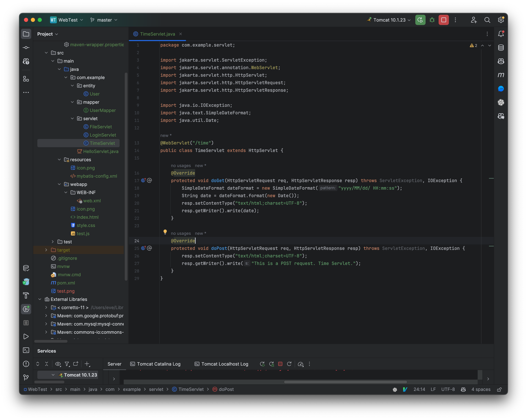
Task: Click doPost in the breadcrumb bar
Action: 226,389
